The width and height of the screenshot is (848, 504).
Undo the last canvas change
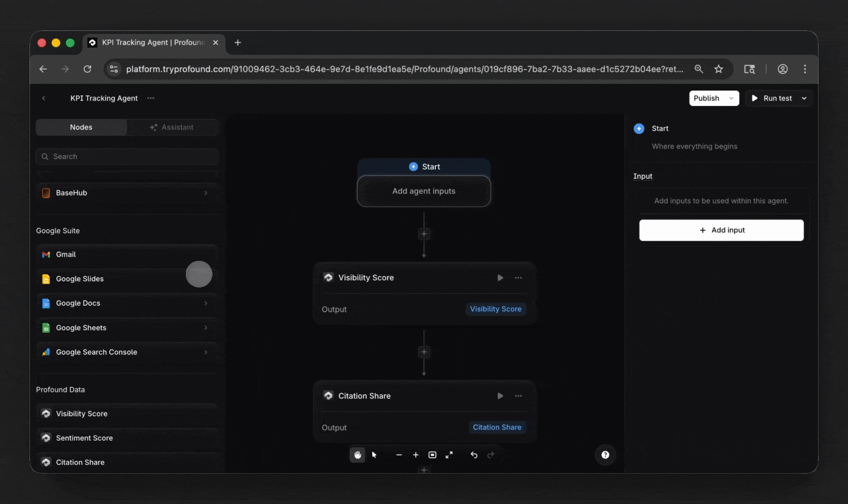pyautogui.click(x=474, y=455)
